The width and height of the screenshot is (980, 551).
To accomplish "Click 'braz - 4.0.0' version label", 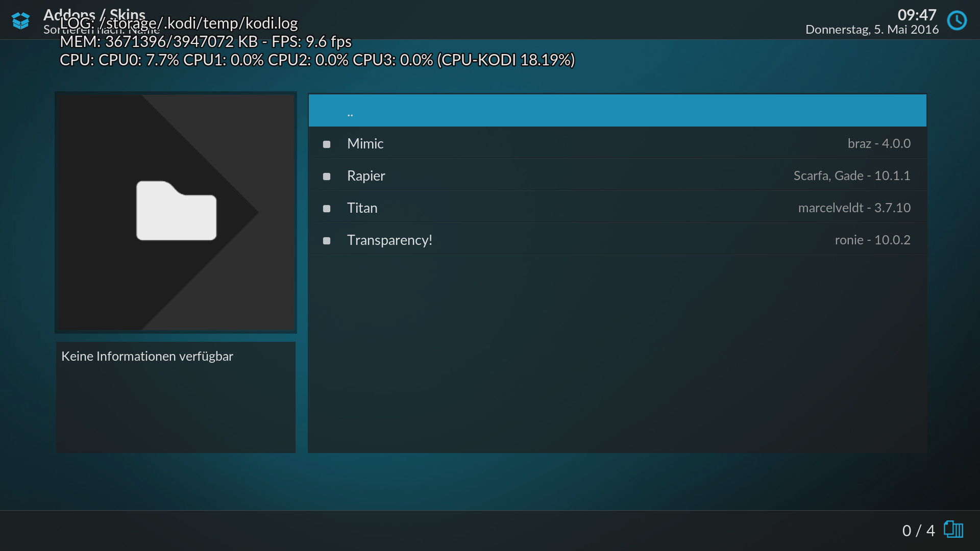I will (x=879, y=143).
